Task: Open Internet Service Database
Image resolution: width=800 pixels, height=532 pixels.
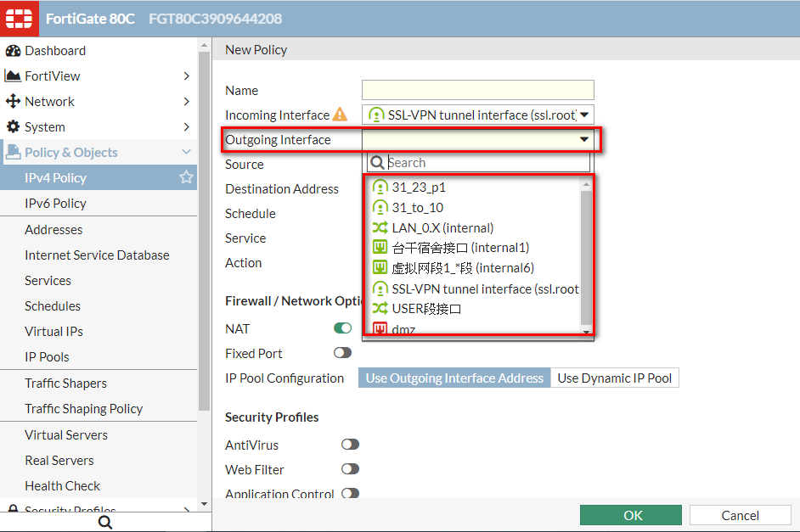Action: 99,255
